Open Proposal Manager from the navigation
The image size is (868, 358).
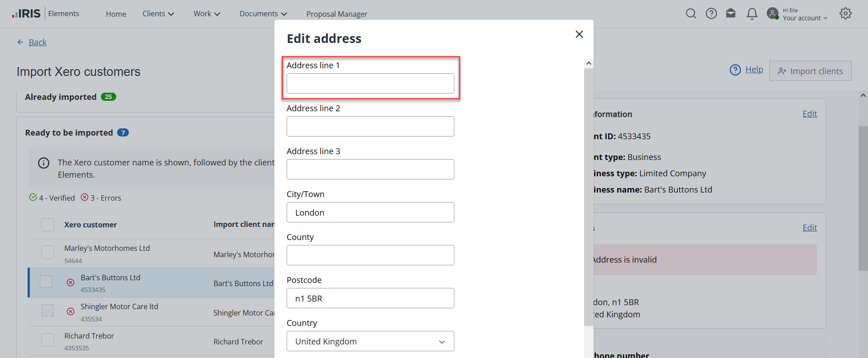coord(337,14)
